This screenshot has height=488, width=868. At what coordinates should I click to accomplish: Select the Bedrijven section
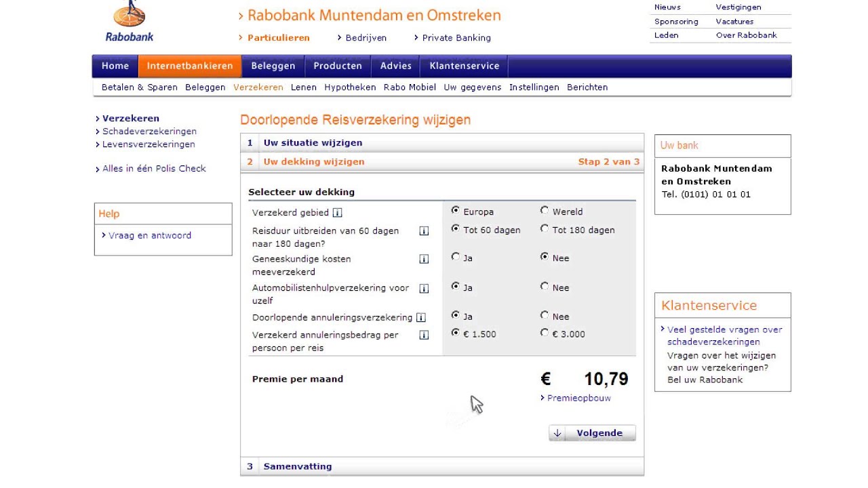[366, 38]
